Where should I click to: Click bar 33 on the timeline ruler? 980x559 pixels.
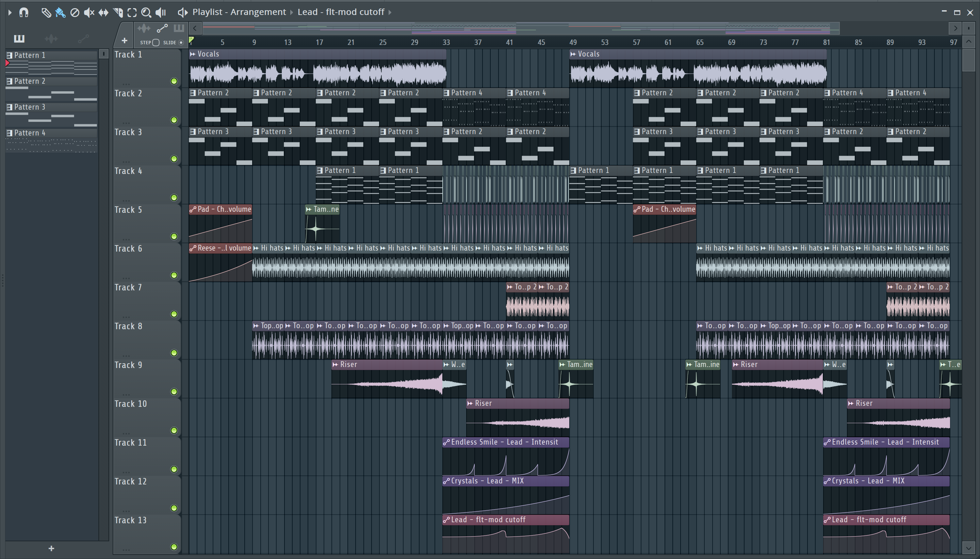click(x=446, y=42)
